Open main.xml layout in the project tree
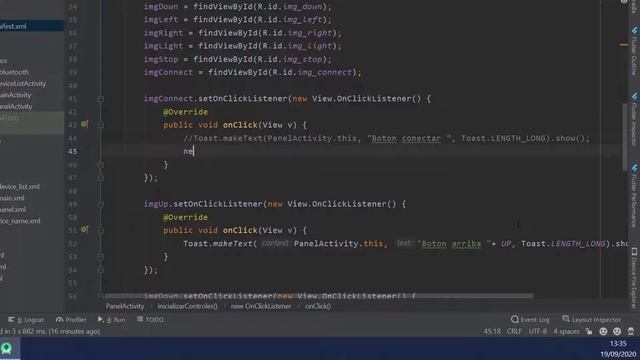 click(12, 198)
